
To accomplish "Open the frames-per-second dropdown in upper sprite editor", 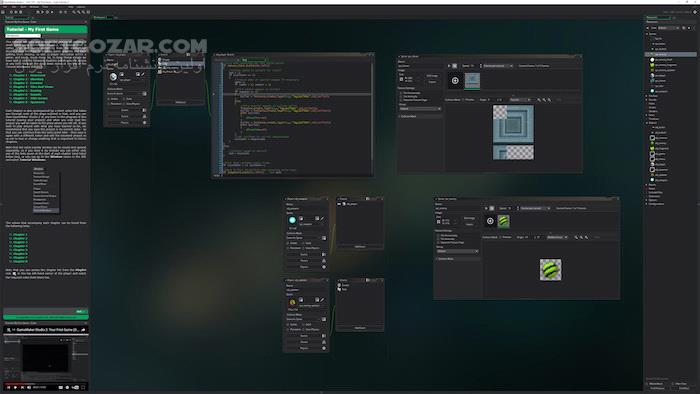I will point(497,66).
